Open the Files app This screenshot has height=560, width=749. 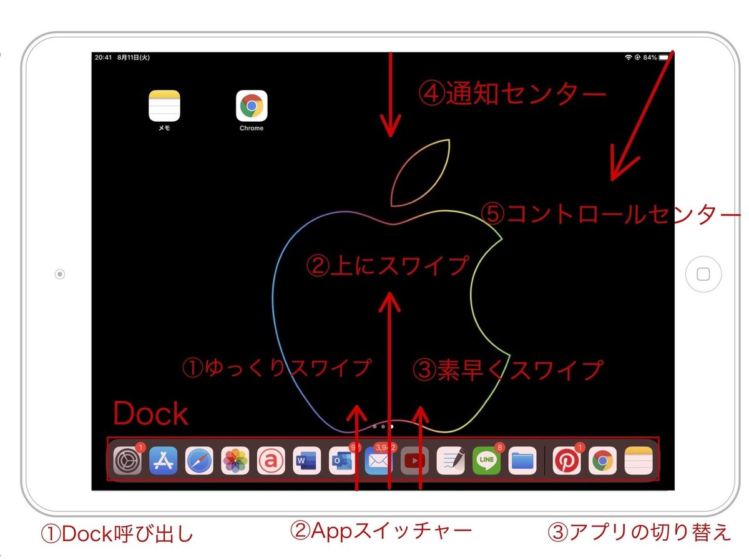(x=523, y=461)
